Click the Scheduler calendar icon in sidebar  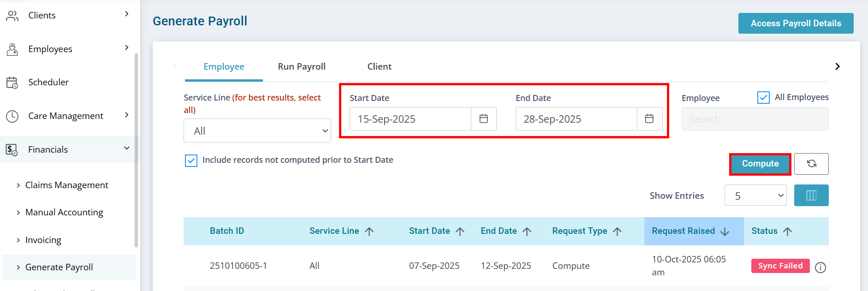pos(12,83)
